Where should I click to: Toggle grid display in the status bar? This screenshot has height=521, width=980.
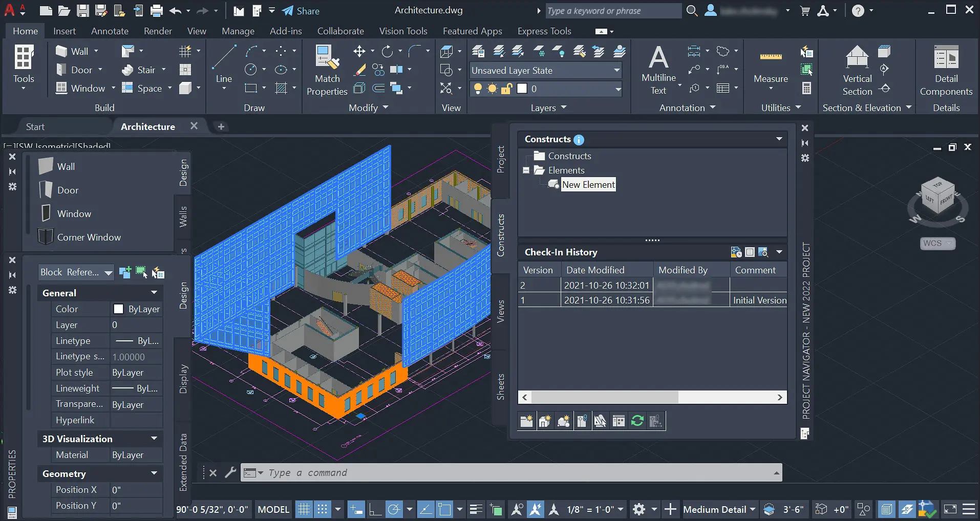tap(303, 509)
